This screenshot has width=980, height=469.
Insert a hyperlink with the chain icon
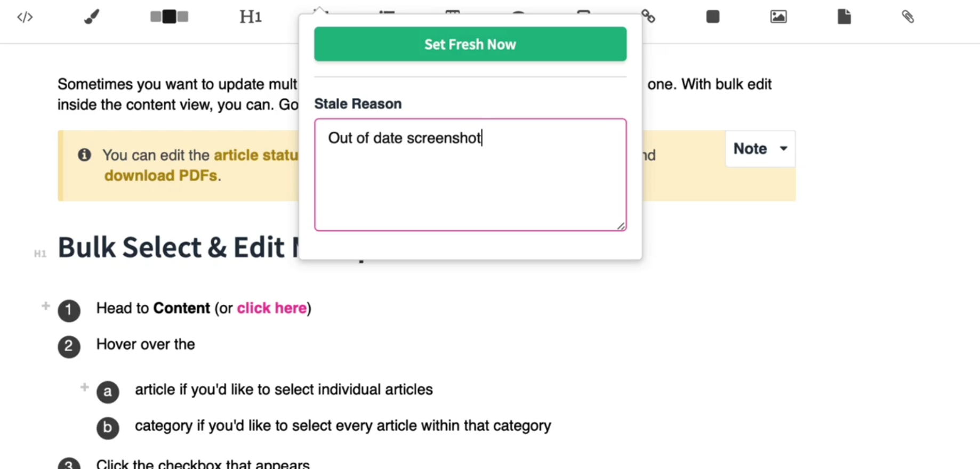(648, 17)
